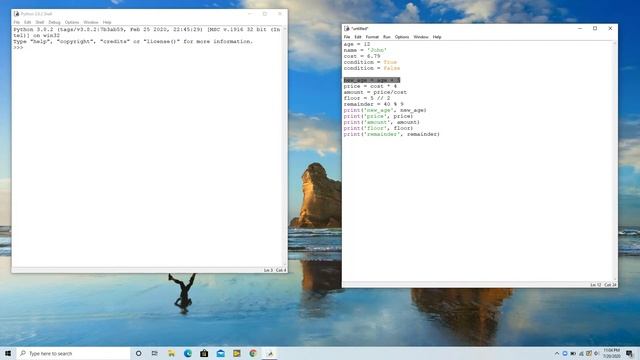Launch Microsoft Edge from the taskbar
The width and height of the screenshot is (640, 360).
[x=188, y=353]
